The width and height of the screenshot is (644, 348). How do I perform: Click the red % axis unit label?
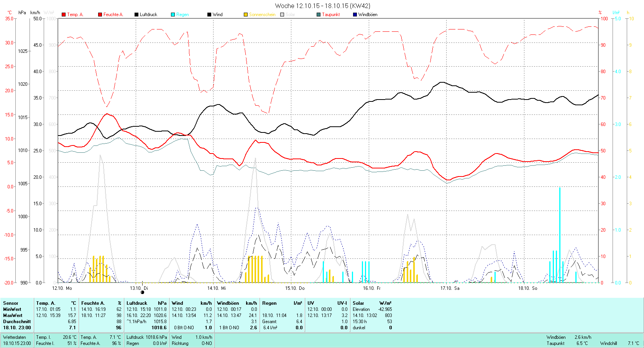tap(600, 13)
